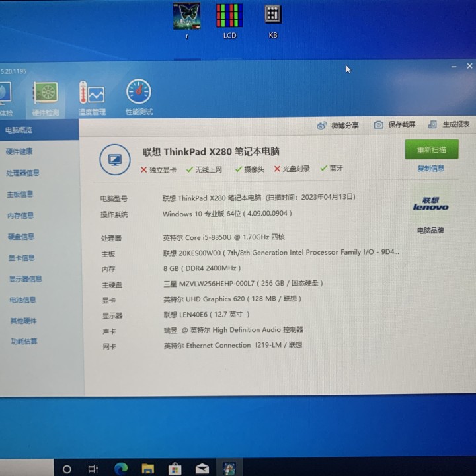476x476 pixels.
Task: Click the computer monitor overview icon
Action: coord(115,159)
